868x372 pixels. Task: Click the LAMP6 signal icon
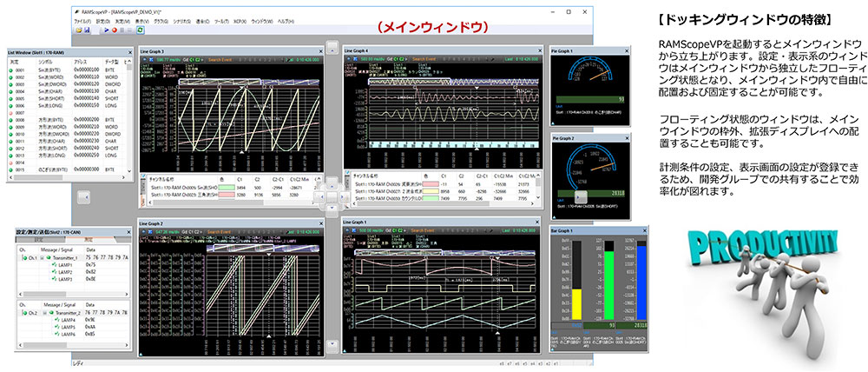[x=57, y=335]
